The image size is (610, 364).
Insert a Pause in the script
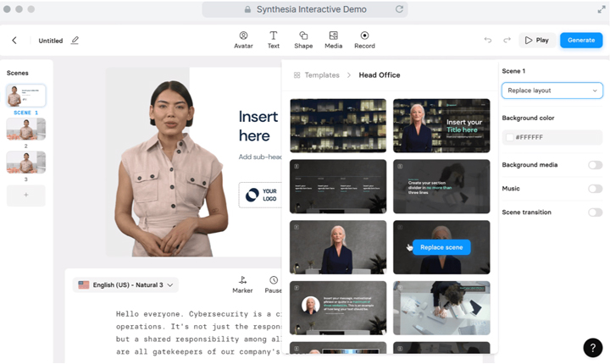(x=273, y=284)
